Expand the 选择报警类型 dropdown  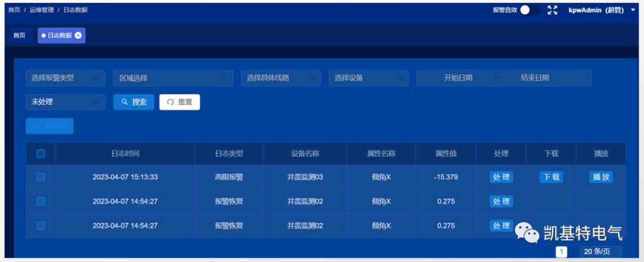[65, 78]
